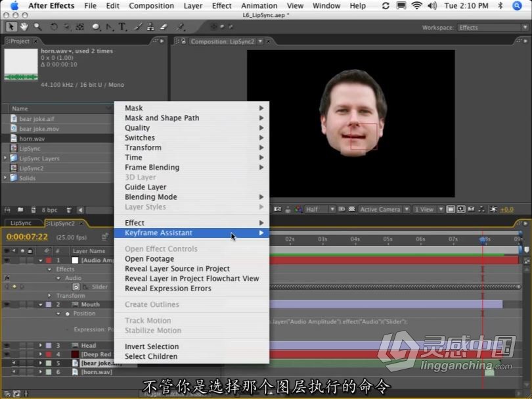
Task: Click the composition flowchart icon in viewer
Action: [x=481, y=210]
